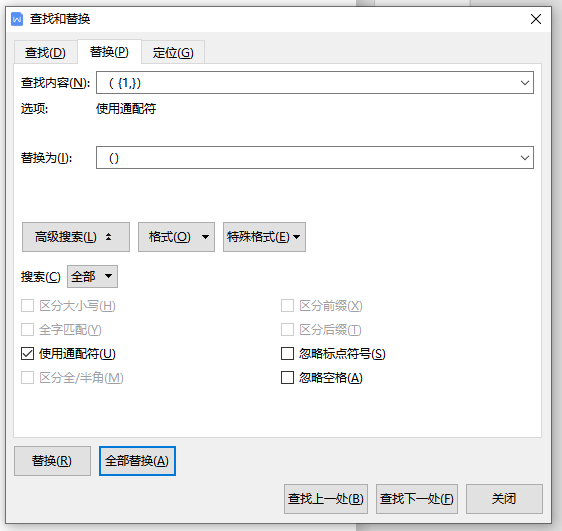Screen dimensions: 562x531
Task: Uncheck the 使用通配符(U) checkbox
Action: click(x=28, y=354)
